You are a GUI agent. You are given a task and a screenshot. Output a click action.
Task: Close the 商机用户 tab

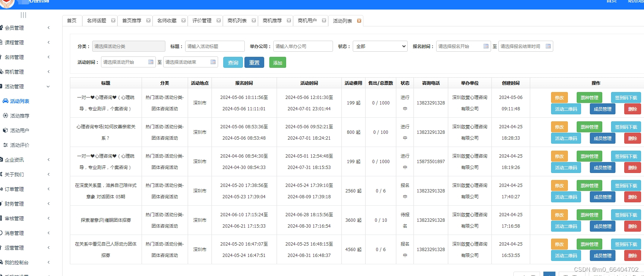coord(324,21)
